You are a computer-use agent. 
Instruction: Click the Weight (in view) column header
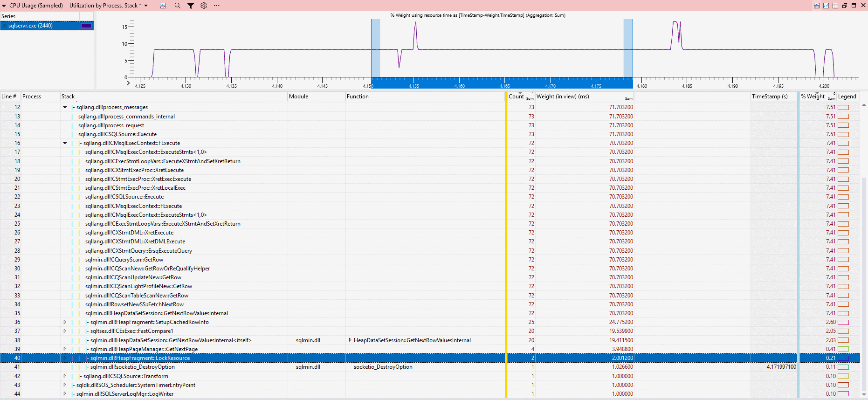coord(563,97)
